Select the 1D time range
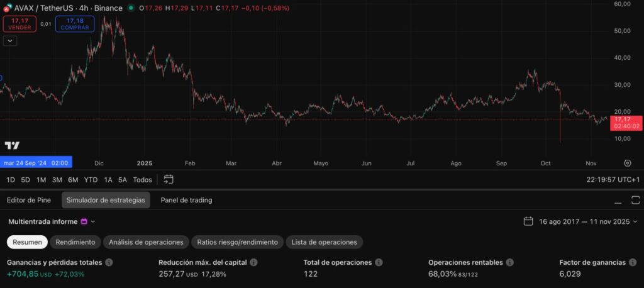This screenshot has width=644, height=288. click(x=11, y=180)
